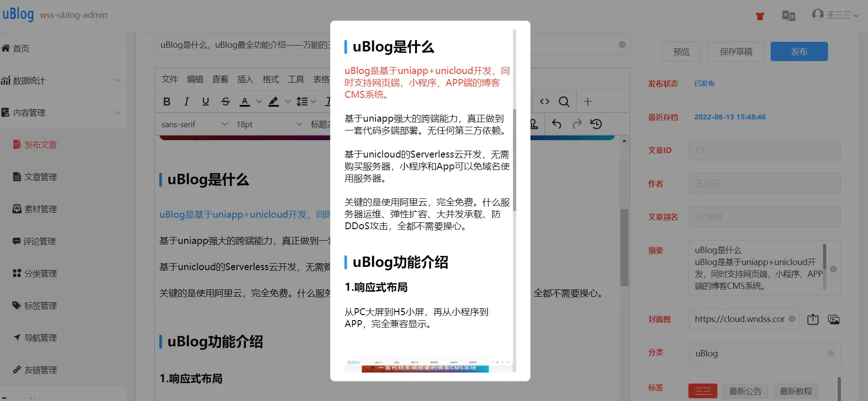Toggle the 最新教程 tag
This screenshot has width=868, height=401.
[x=795, y=391]
